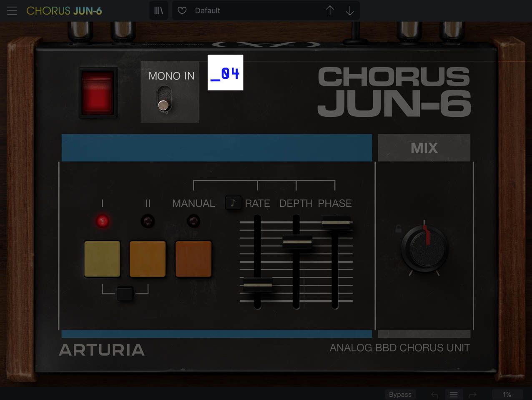Click the MIX section label
Viewport: 532px width, 400px height.
point(424,148)
